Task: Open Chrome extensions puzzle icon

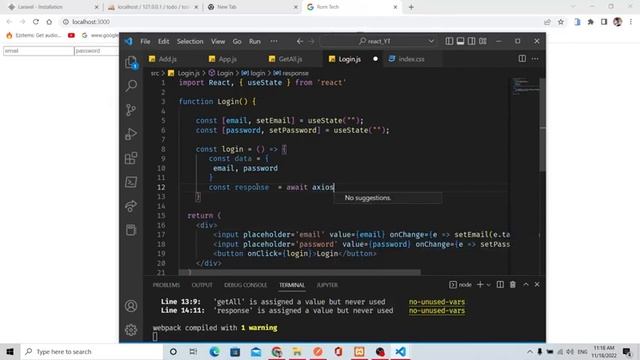Action: tap(590, 22)
